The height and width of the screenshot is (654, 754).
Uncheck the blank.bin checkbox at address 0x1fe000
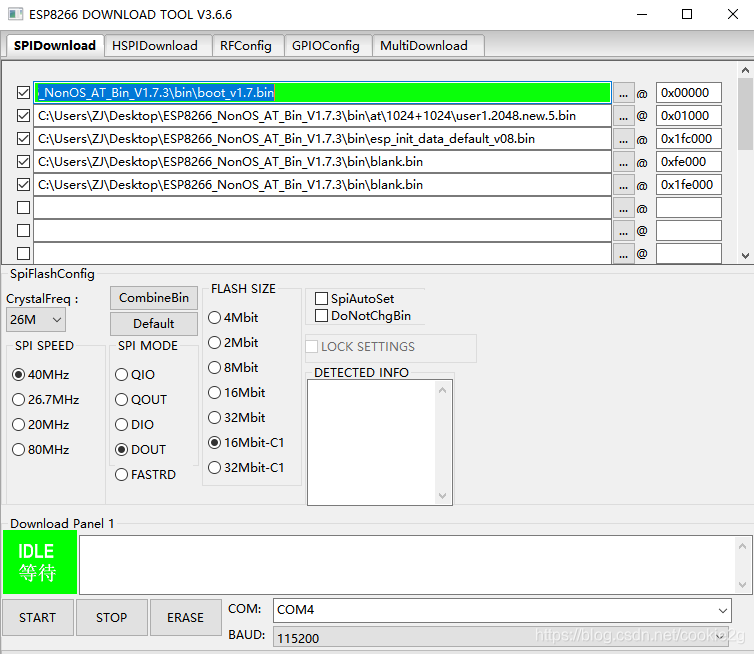click(x=23, y=185)
